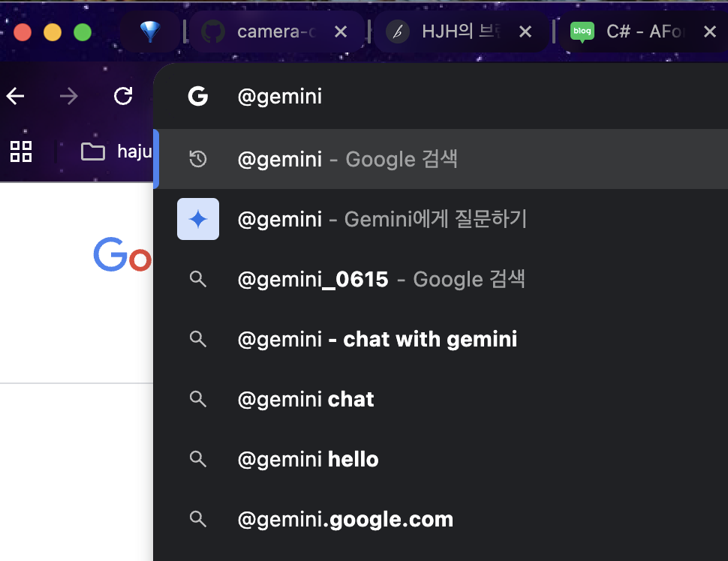
Task: Click magnifier icon beside @gemini hello
Action: pyautogui.click(x=198, y=459)
